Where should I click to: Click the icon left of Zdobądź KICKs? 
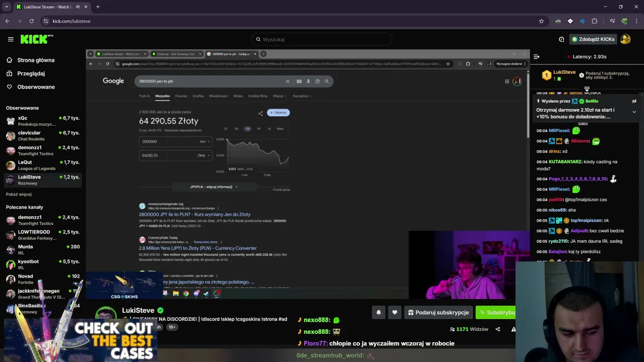tap(561, 39)
